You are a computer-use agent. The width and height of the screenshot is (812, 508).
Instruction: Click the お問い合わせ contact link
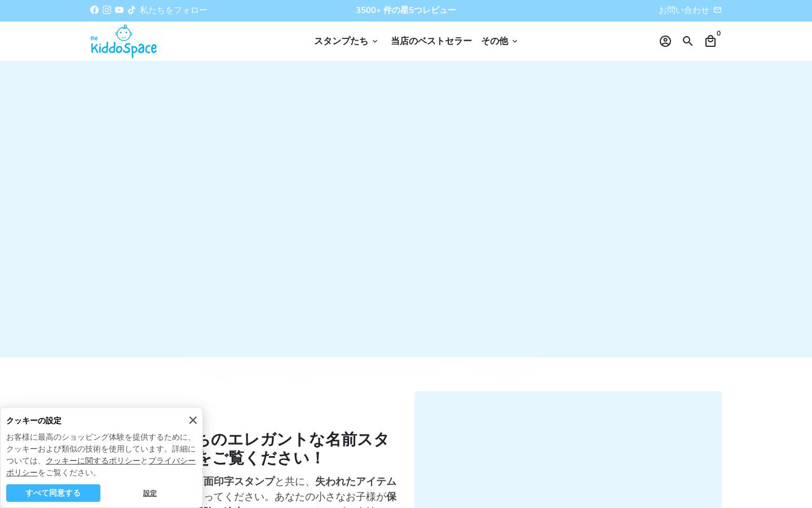tap(683, 10)
